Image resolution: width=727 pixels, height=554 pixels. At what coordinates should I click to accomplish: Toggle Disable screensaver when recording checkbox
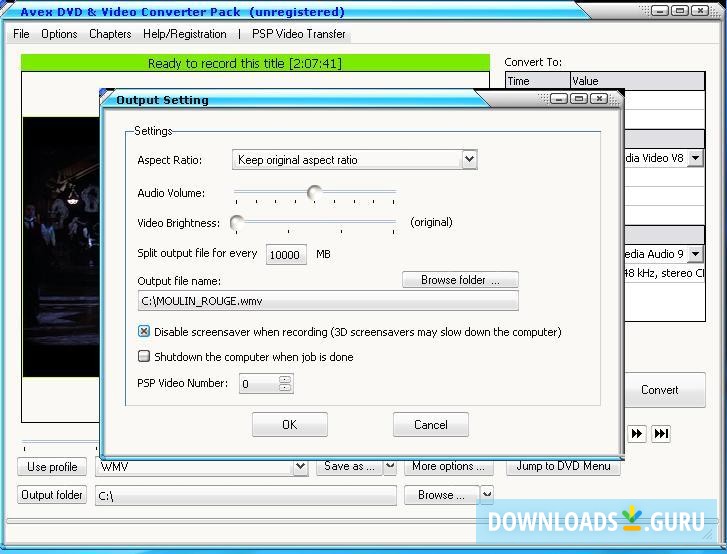pyautogui.click(x=144, y=331)
